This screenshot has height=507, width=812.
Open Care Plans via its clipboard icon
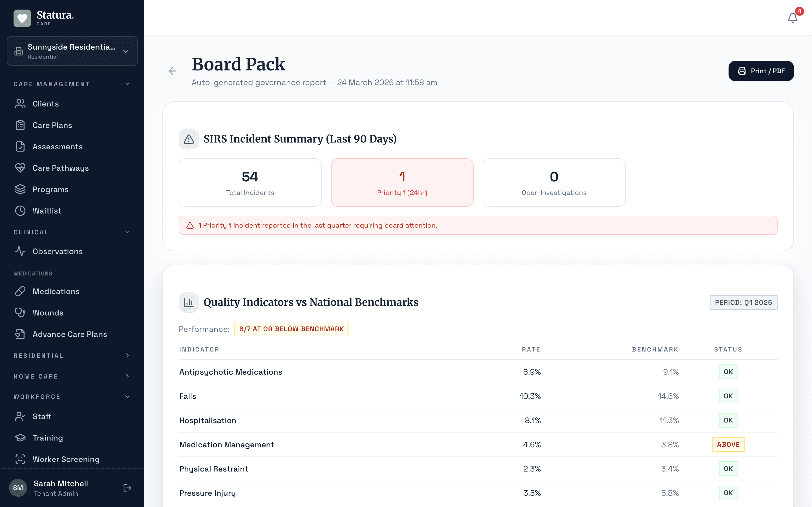[x=20, y=125]
